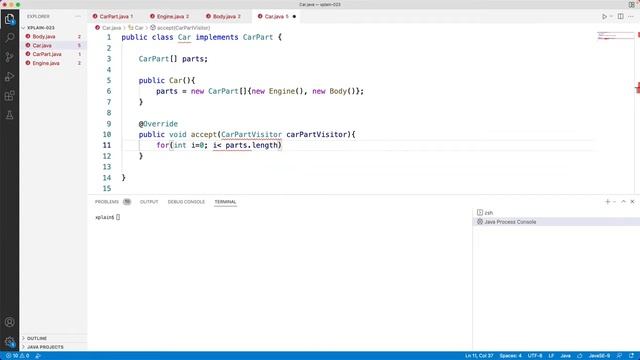Open editor More Actions ellipsis

[631, 16]
